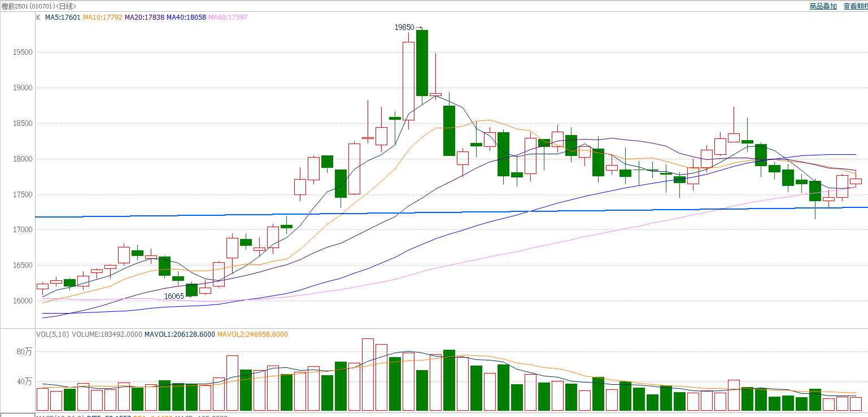Click the 19000 price axis label
Image resolution: width=868 pixels, height=417 pixels.
click(x=23, y=88)
